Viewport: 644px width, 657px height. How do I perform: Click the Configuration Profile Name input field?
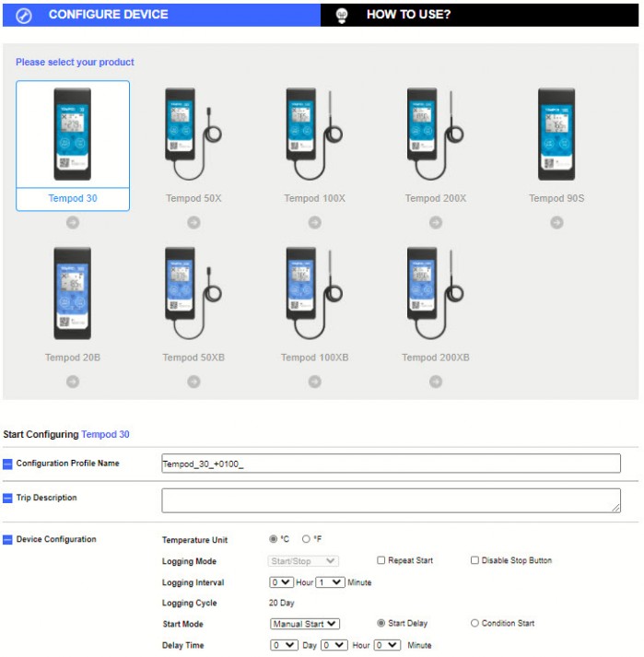(x=391, y=463)
